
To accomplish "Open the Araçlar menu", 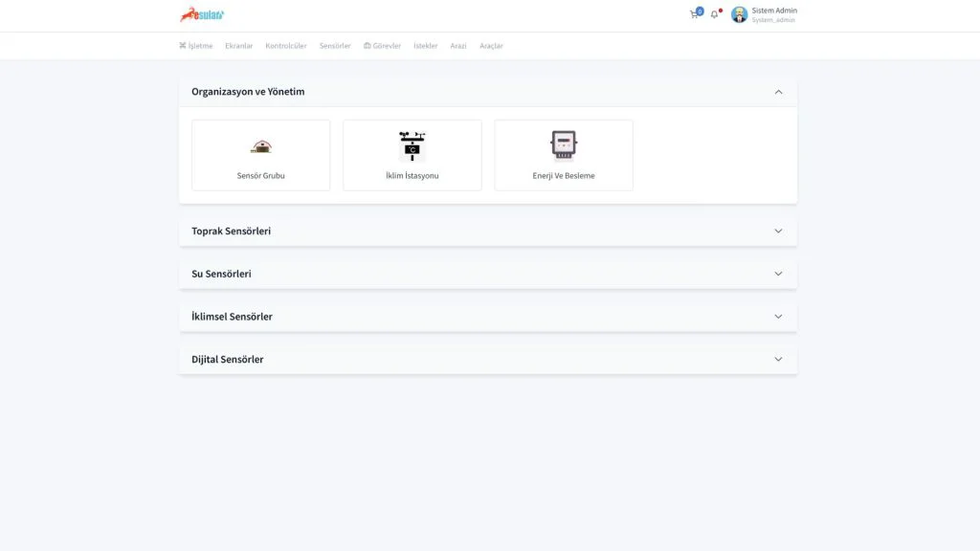I will pos(491,46).
